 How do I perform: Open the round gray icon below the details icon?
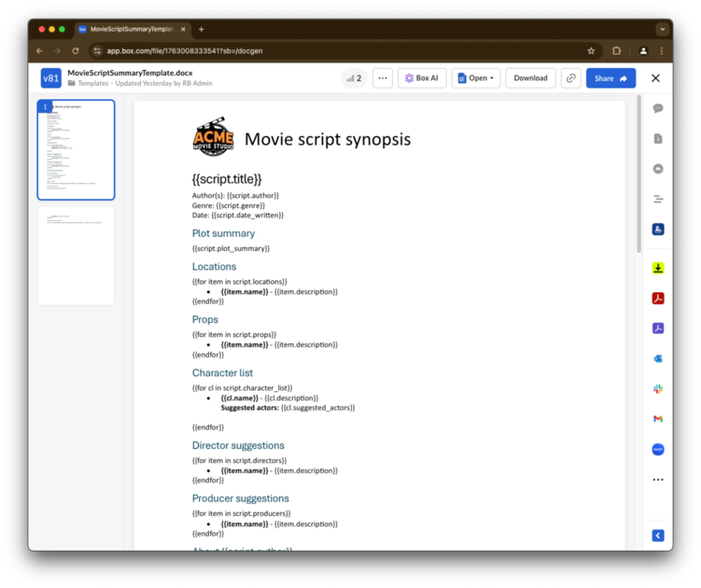658,169
